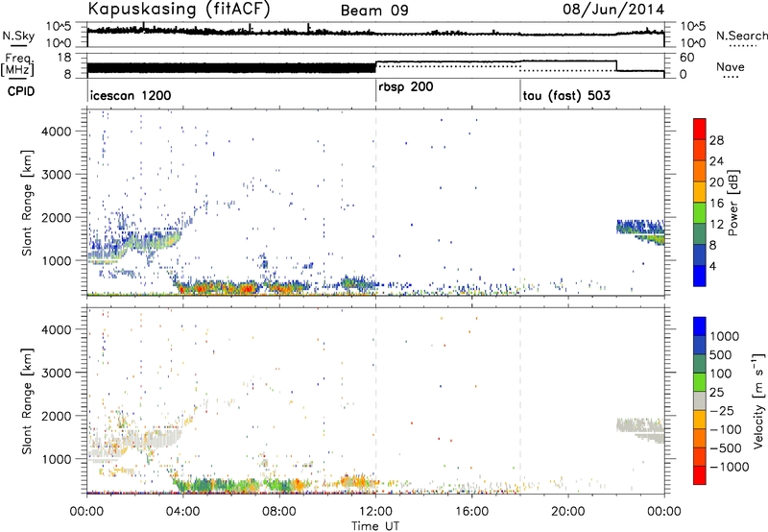The image size is (768, 532).
Task: Click the 'rbsp 200' CPID label
Action: 405,87
